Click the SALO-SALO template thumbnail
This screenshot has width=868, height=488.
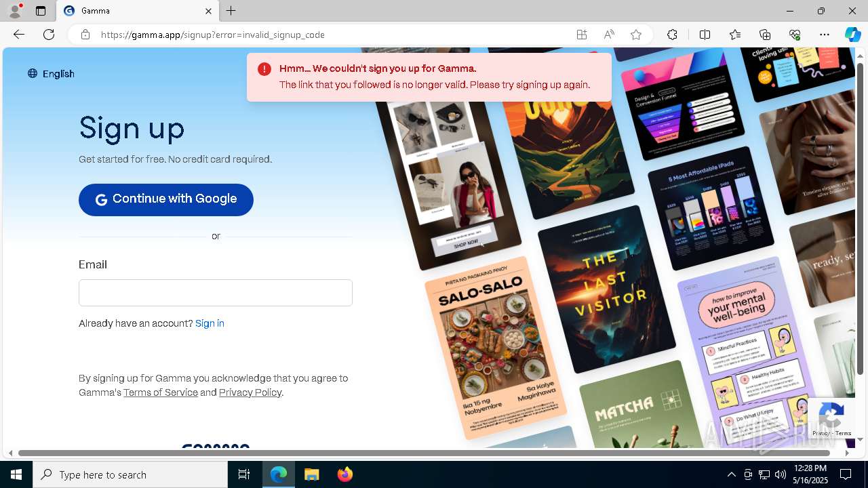(x=496, y=347)
